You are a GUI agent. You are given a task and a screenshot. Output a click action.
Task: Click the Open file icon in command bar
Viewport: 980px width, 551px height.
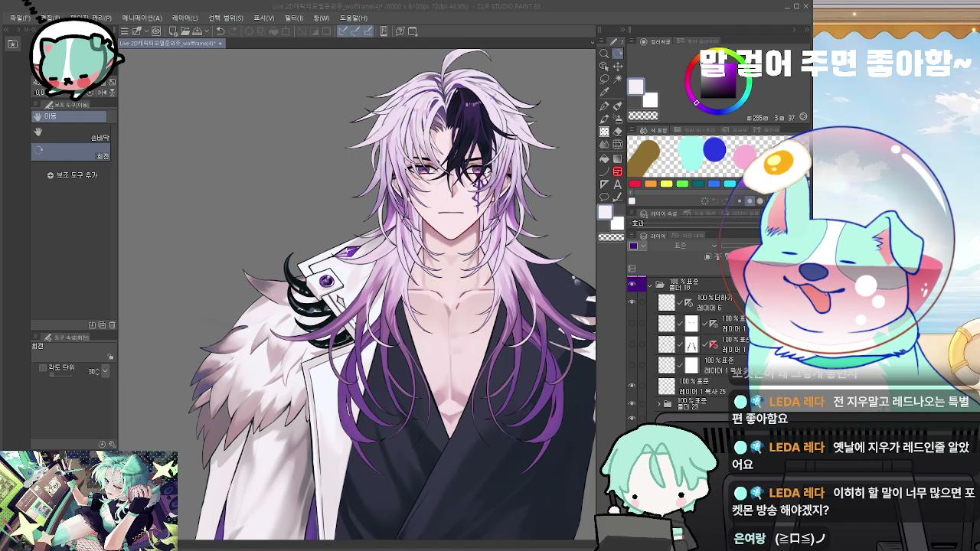(185, 31)
